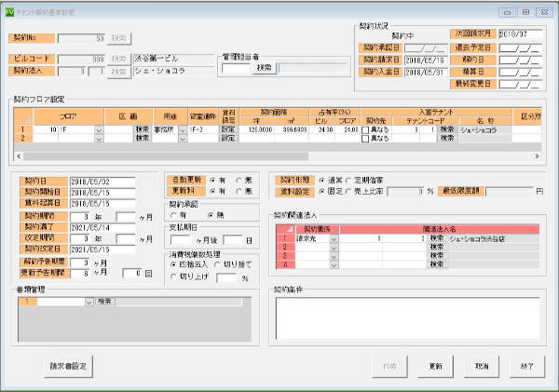Click 設定 button in floor row 1
Viewport: 559px width, 392px height.
228,129
